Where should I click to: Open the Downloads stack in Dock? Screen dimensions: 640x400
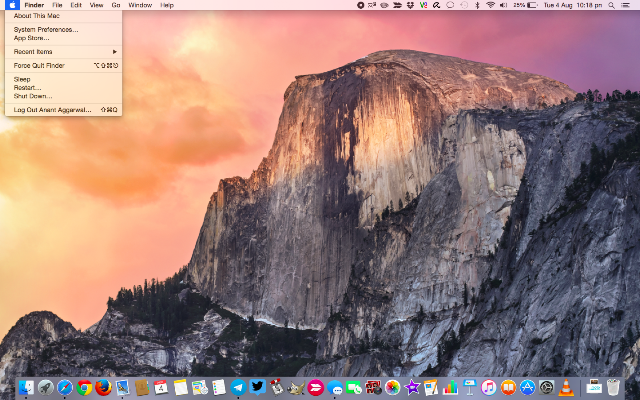pos(594,387)
